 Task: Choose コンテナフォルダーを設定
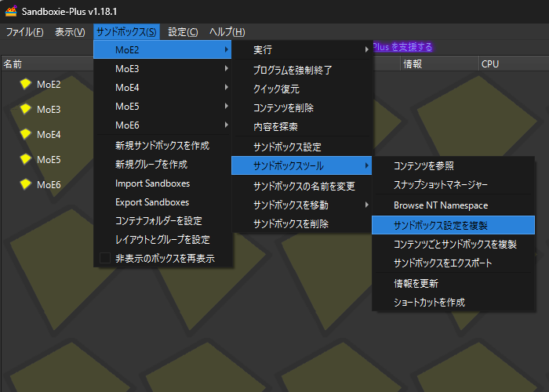(162, 221)
